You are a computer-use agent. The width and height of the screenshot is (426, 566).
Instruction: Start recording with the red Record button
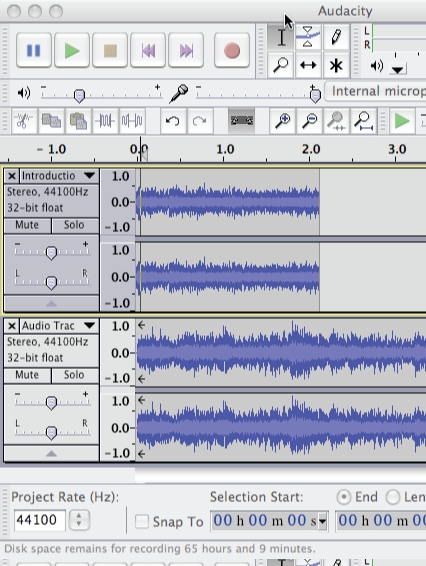pyautogui.click(x=232, y=50)
